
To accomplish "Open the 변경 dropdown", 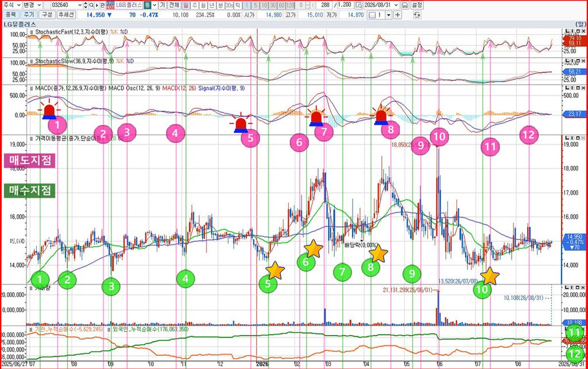I will [32, 5].
